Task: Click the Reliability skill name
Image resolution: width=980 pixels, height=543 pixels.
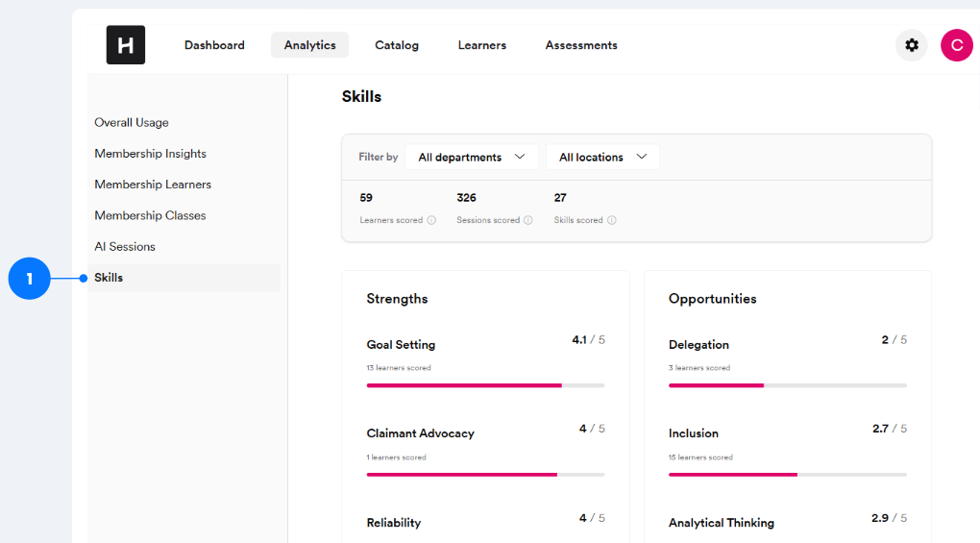Action: (394, 523)
